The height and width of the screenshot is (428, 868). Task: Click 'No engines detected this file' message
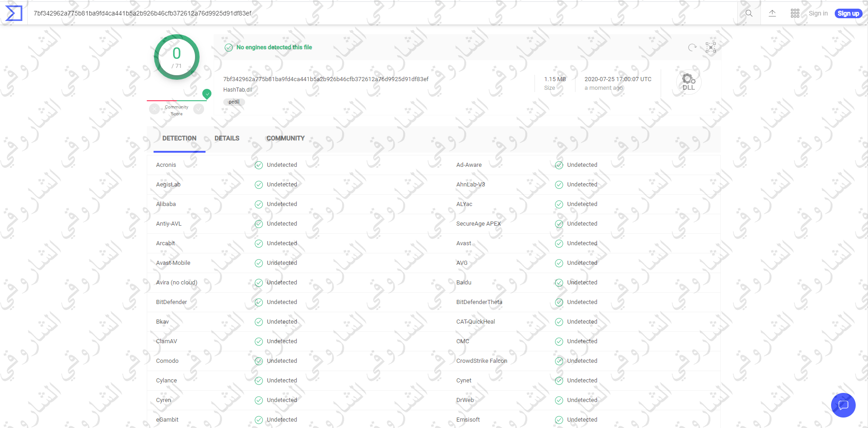pos(274,47)
